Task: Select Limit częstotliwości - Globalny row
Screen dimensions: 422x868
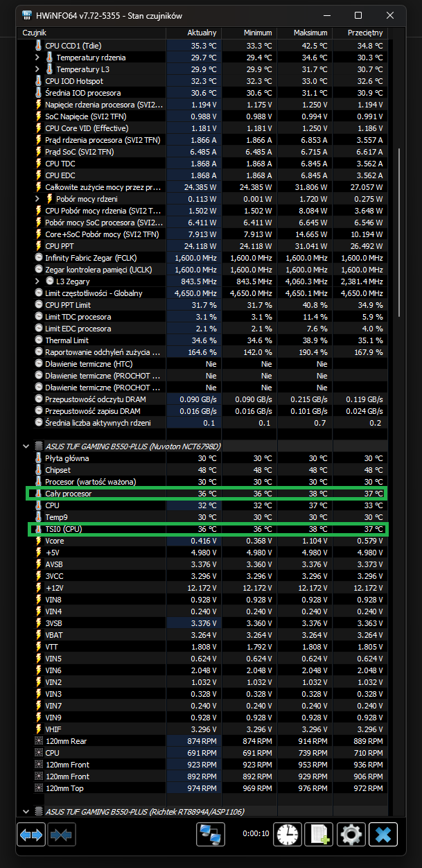Action: click(204, 293)
